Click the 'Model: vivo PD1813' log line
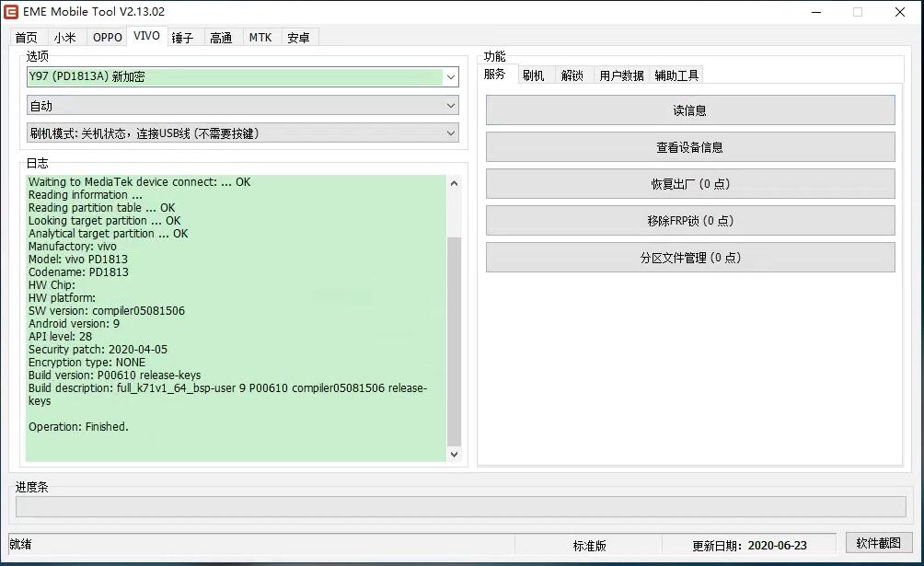The width and height of the screenshot is (924, 566). point(78,260)
